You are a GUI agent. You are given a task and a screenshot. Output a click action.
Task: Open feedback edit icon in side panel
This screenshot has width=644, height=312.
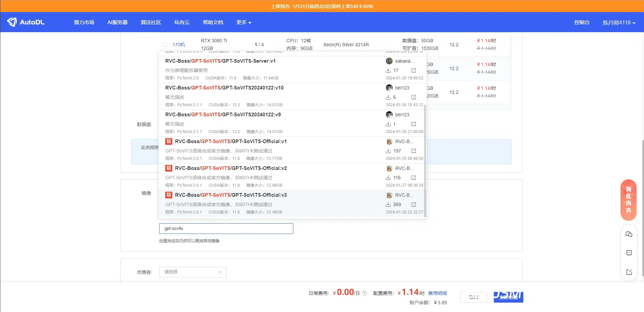point(629,272)
